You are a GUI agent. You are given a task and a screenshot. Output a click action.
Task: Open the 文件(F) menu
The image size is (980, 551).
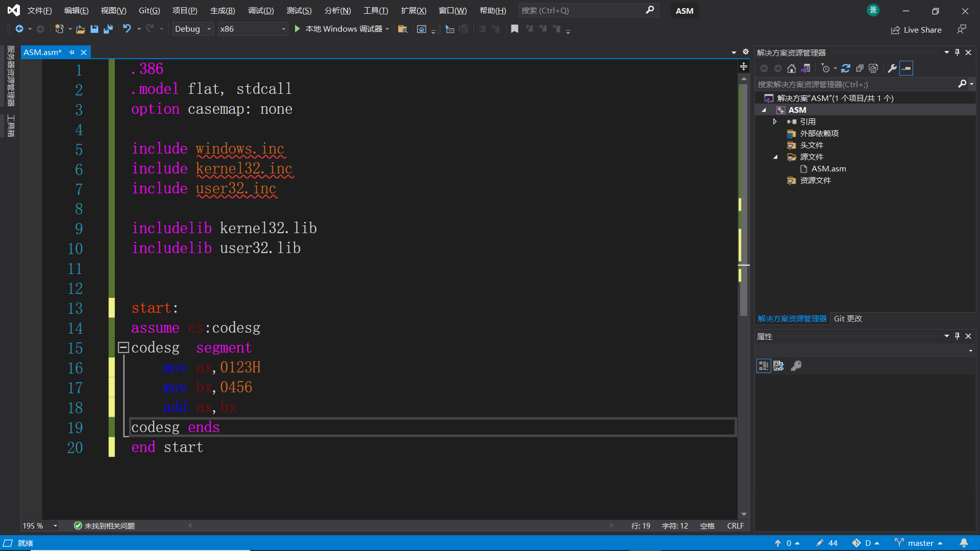point(39,10)
